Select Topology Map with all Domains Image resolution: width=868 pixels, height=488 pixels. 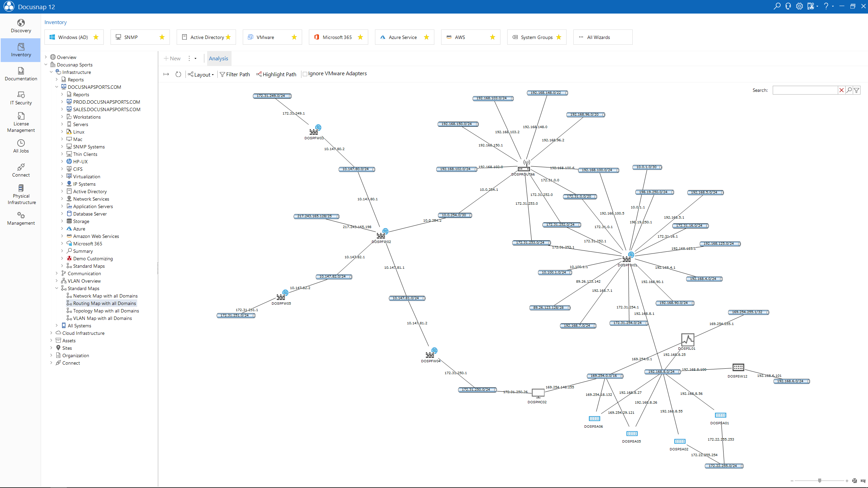coord(106,311)
